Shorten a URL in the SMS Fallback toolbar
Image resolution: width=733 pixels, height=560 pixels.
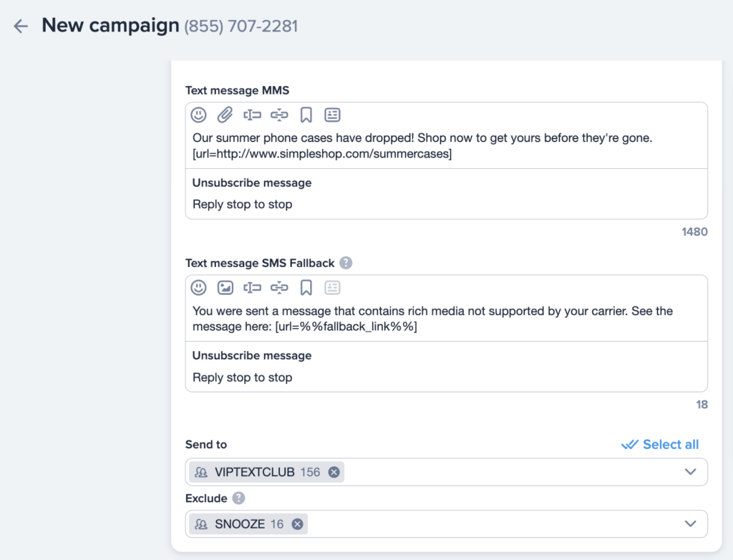tap(279, 287)
